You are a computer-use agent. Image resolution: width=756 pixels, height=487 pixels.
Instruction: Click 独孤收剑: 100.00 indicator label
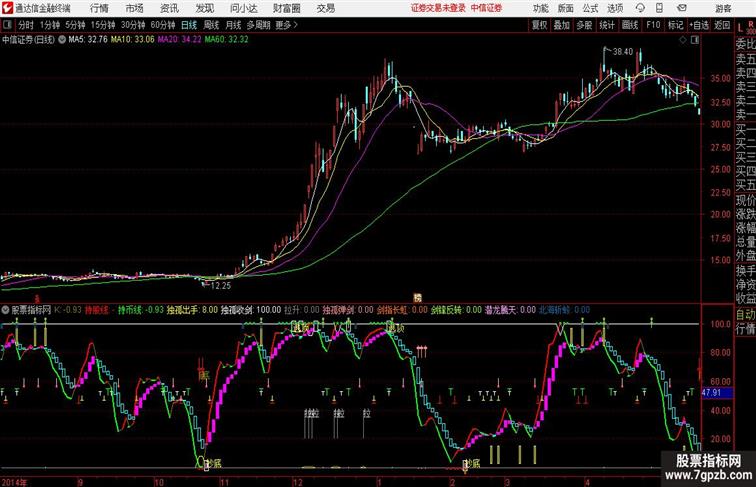click(x=251, y=310)
